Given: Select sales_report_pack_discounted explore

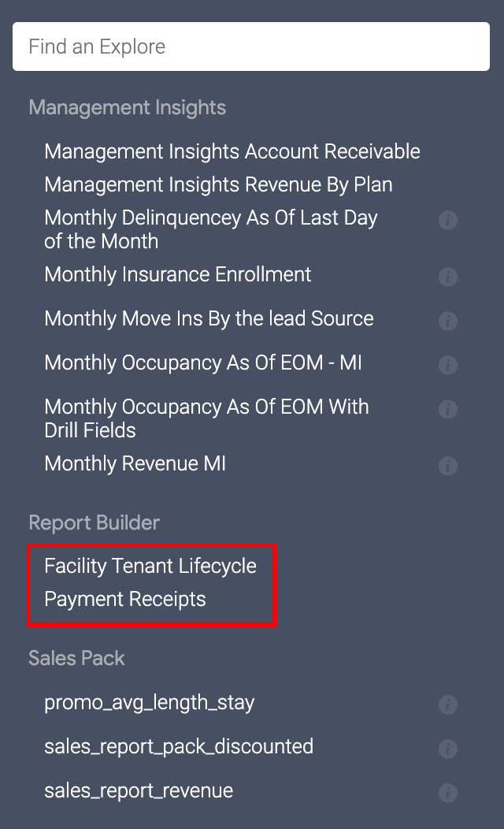Looking at the screenshot, I should (x=179, y=746).
